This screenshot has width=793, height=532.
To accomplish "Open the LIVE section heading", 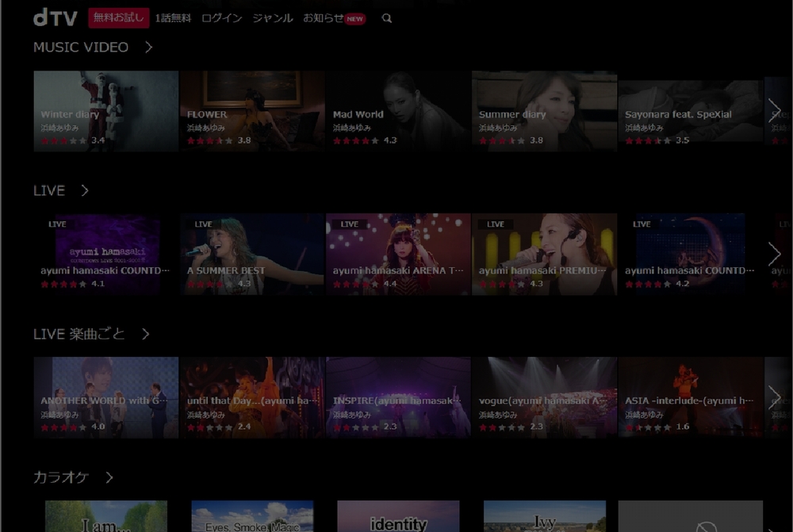I will click(49, 190).
